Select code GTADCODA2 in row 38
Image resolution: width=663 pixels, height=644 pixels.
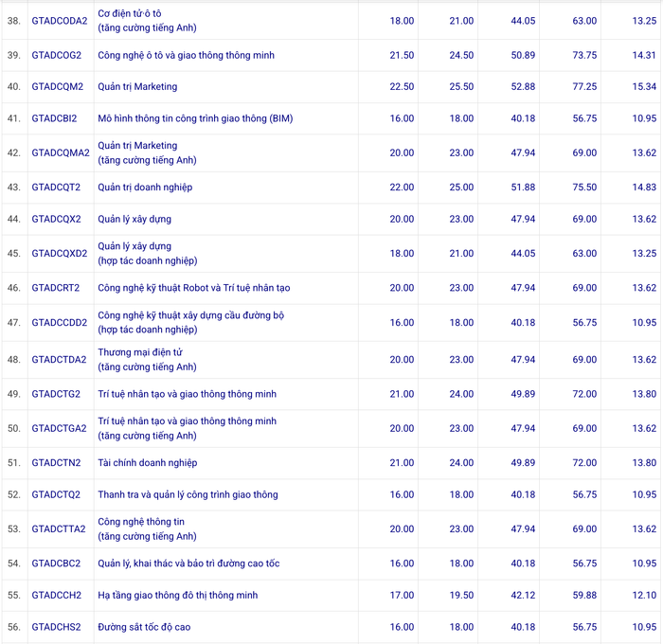[x=60, y=21]
